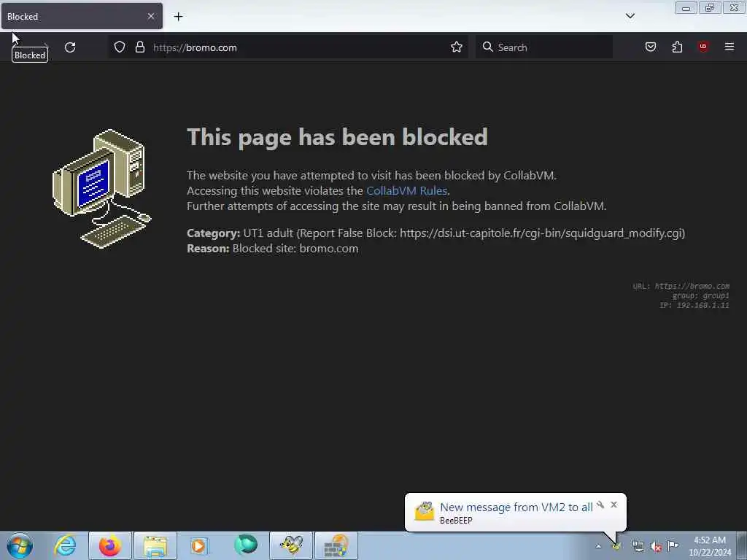Open the Windows Start menu
Screen dimensions: 747x560
click(x=20, y=545)
